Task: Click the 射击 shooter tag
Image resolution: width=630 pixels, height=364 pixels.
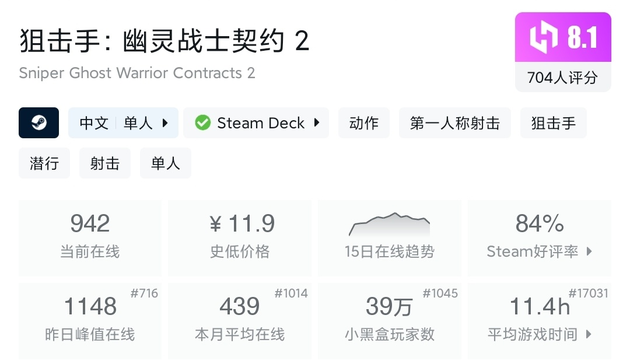Action: click(105, 163)
